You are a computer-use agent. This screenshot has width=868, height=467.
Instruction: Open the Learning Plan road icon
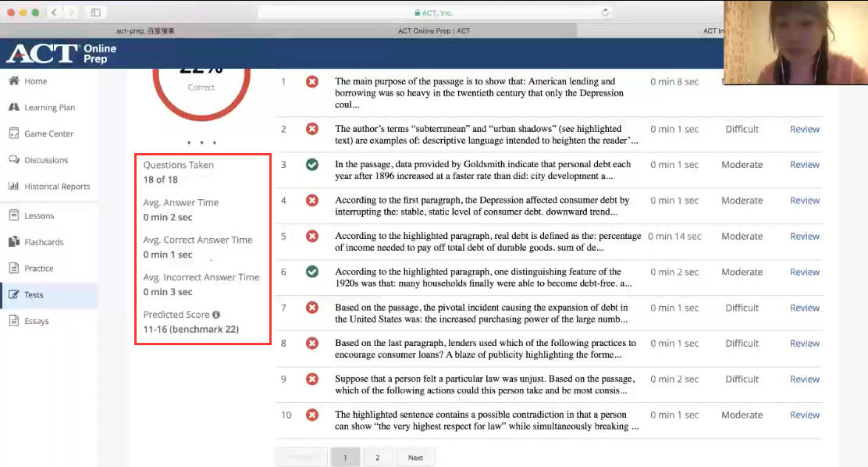14,107
